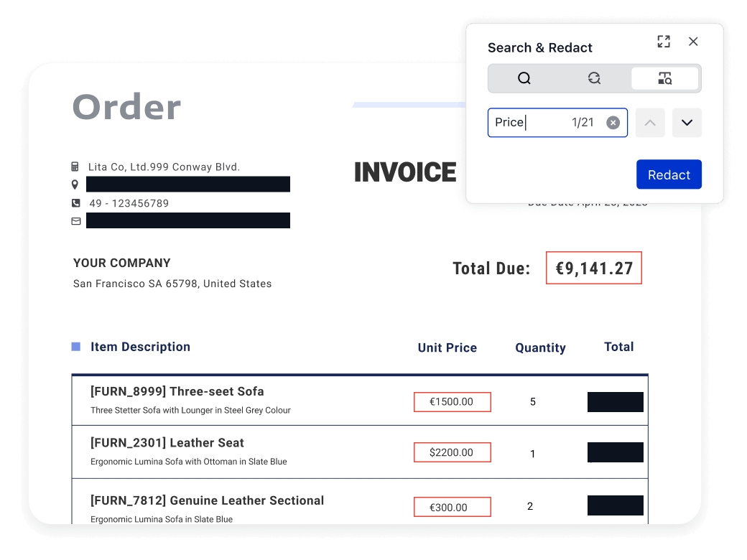Click the redacted address bar beside location pin
The width and height of the screenshot is (747, 560).
point(188,185)
